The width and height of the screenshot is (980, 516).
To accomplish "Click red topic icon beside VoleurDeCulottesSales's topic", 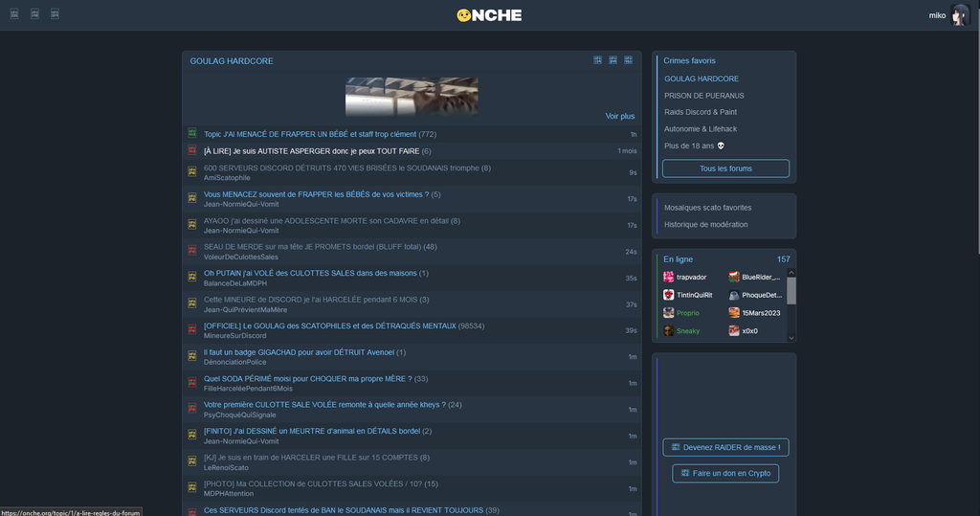I will 192,250.
